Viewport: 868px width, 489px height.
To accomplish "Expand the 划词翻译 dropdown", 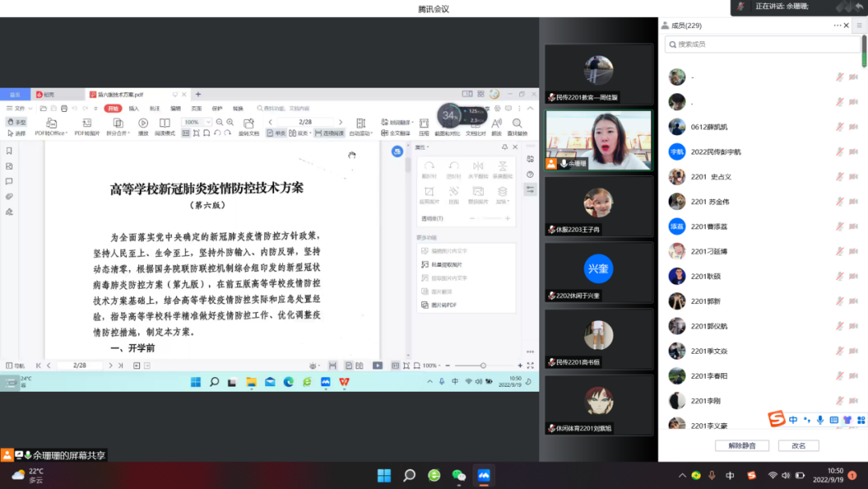I will click(398, 121).
